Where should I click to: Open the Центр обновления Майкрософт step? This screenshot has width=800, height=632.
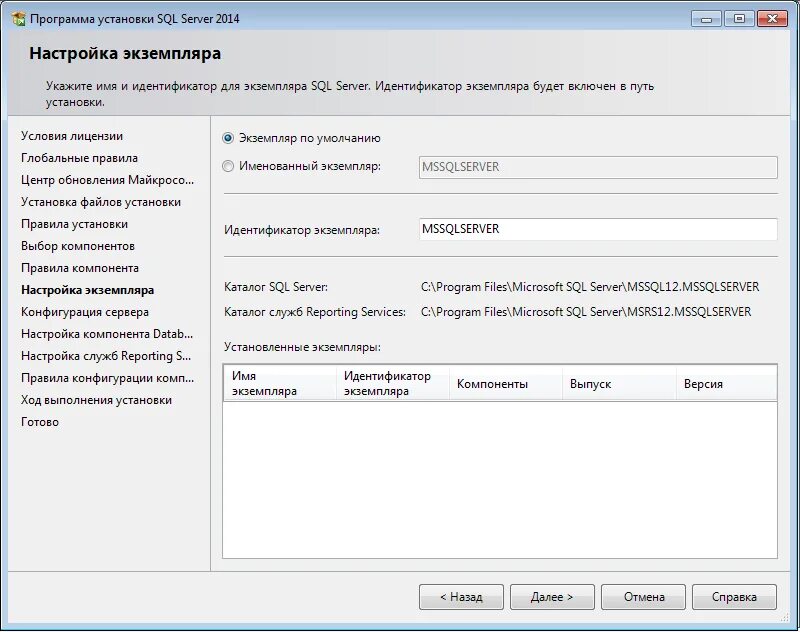point(107,180)
